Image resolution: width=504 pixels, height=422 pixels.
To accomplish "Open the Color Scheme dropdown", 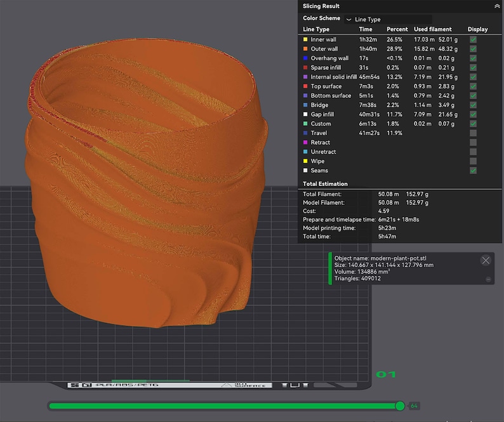I will pos(388,19).
